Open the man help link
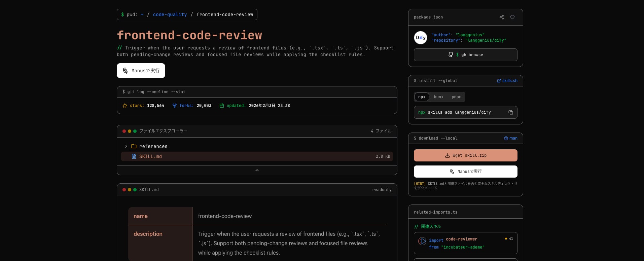 pyautogui.click(x=510, y=138)
